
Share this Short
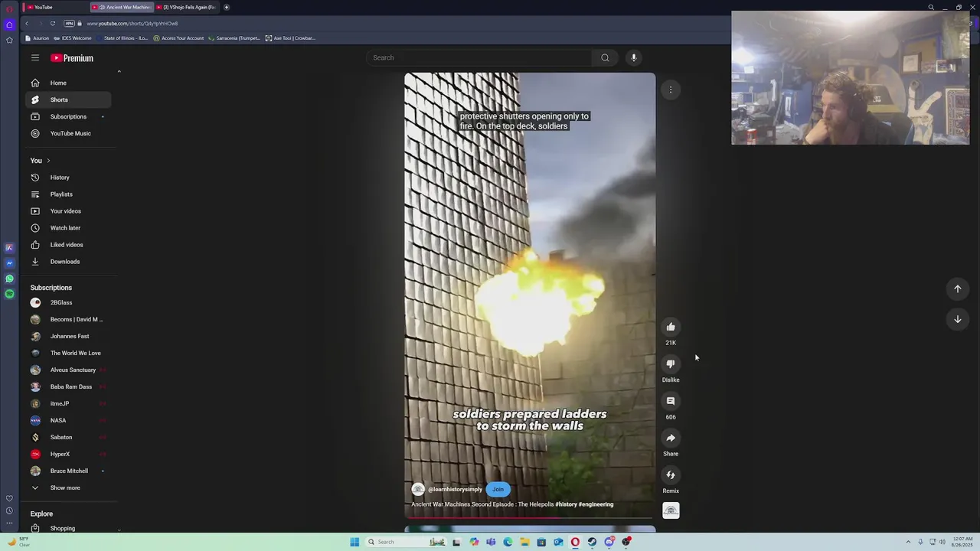click(671, 438)
